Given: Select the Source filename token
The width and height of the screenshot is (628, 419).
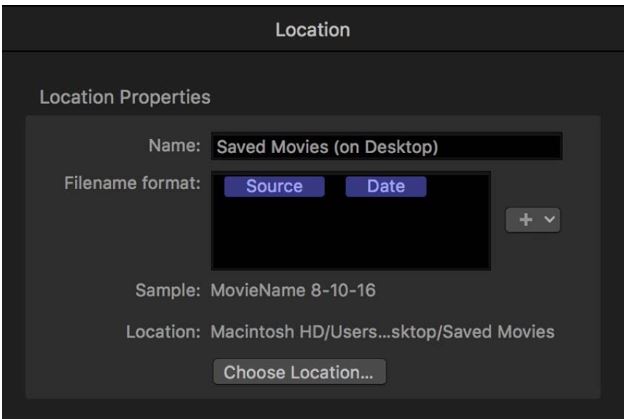Looking at the screenshot, I should click(274, 187).
